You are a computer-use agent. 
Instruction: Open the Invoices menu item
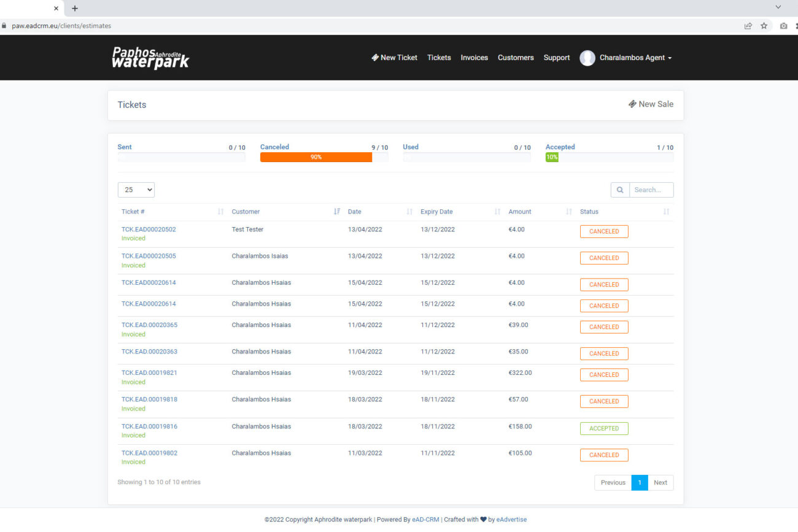(x=474, y=58)
